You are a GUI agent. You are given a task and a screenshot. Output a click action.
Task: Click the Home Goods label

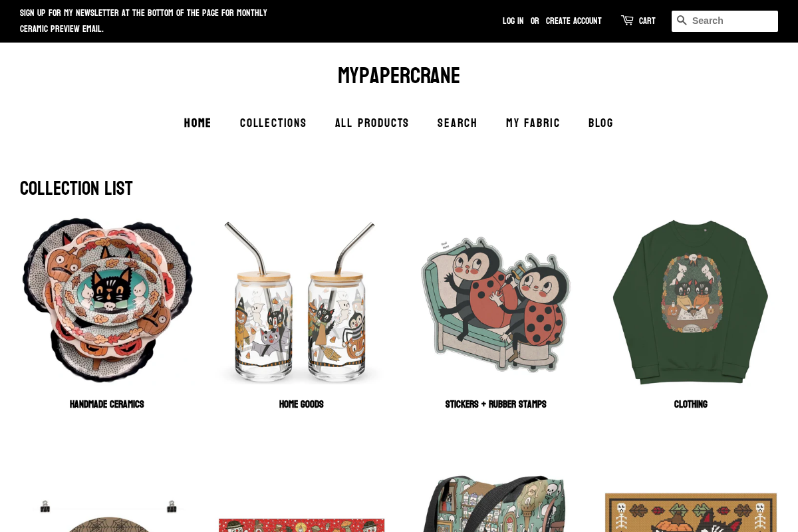301,404
